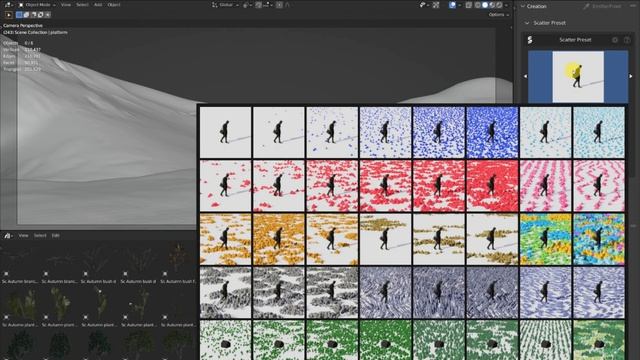This screenshot has width=640, height=360.
Task: Click the Scatter S logo icon
Action: pyautogui.click(x=530, y=40)
